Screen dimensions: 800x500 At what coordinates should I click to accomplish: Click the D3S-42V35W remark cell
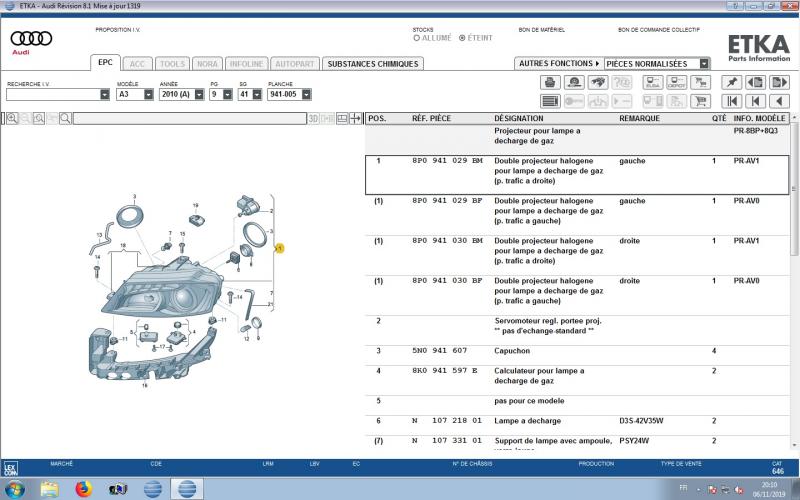pos(641,421)
